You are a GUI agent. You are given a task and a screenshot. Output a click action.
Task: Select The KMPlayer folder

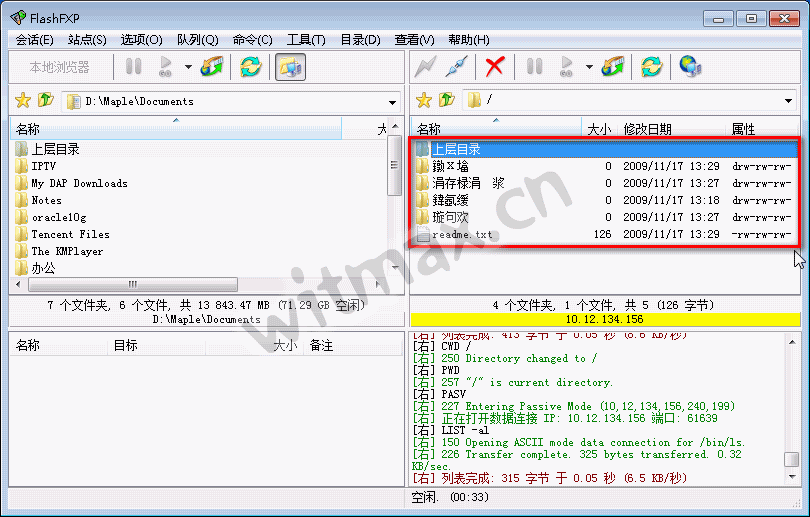(x=59, y=252)
